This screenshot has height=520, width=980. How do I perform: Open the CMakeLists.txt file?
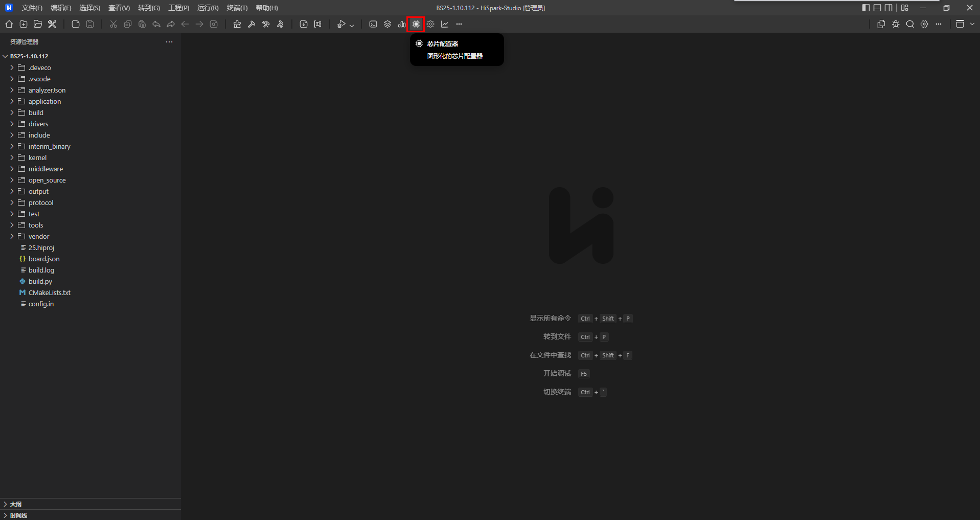[x=49, y=292]
